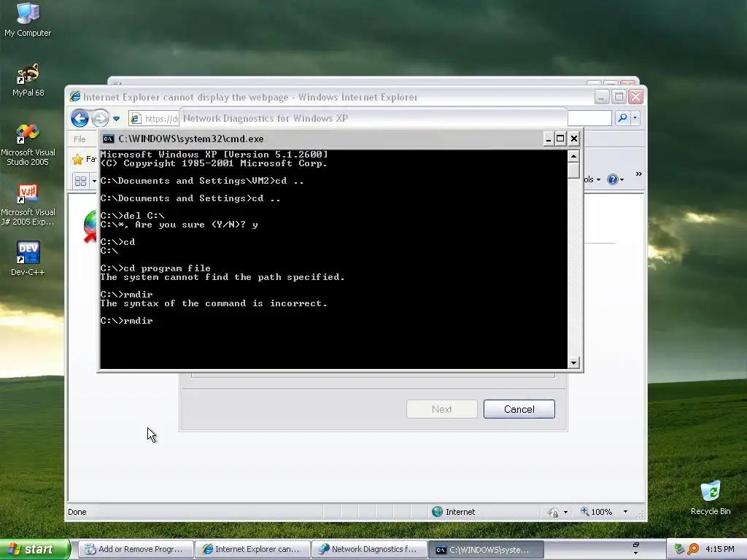Screen dimensions: 747x560
Task: Launch MyPal 68 browser shortcut
Action: (x=28, y=79)
